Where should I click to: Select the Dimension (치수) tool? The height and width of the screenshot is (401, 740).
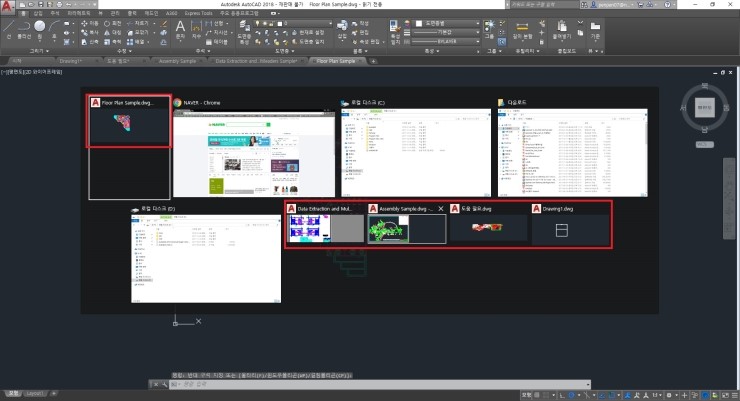[196, 29]
